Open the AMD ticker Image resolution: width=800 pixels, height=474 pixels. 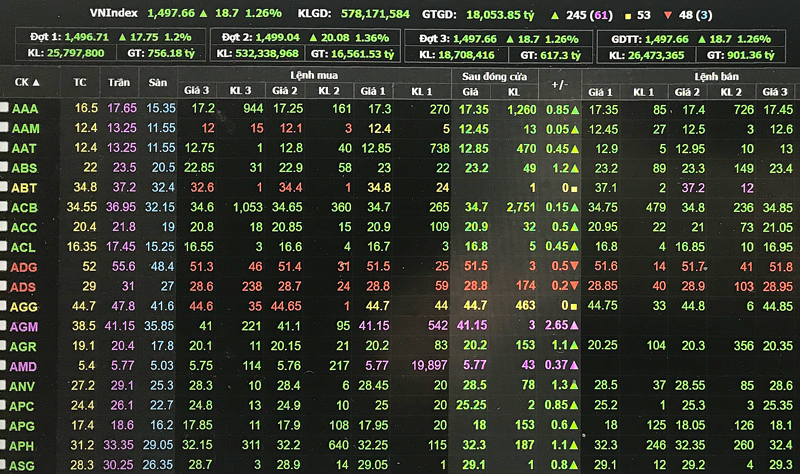23,366
